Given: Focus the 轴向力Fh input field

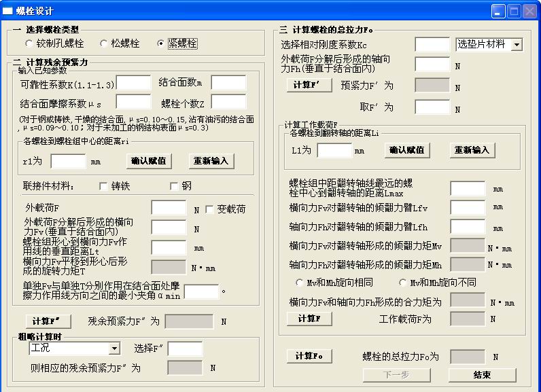Looking at the screenshot, I should (x=432, y=65).
